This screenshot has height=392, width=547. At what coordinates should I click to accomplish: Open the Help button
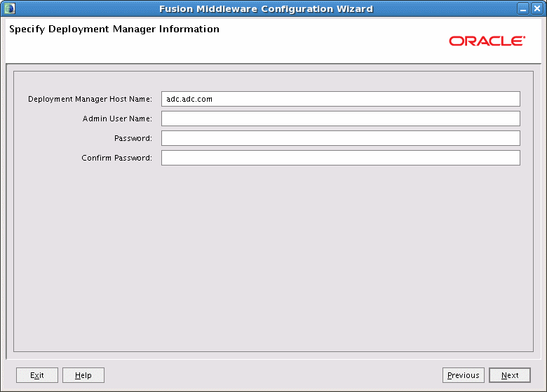[x=83, y=375]
